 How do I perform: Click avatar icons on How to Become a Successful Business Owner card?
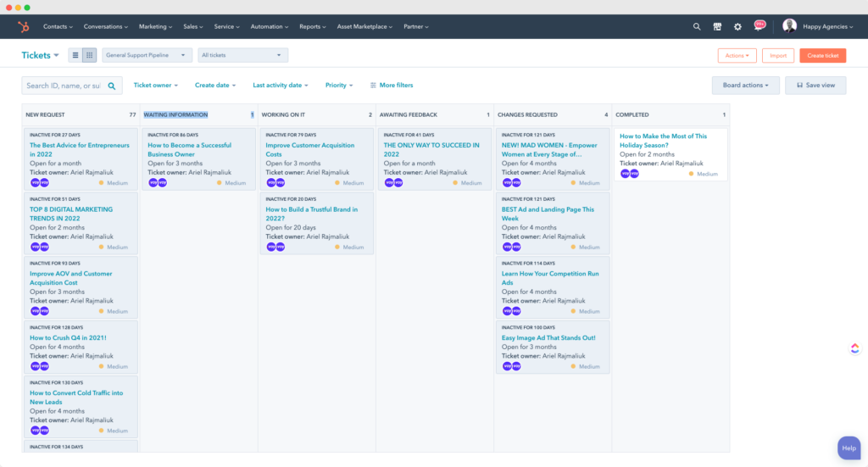tap(158, 182)
